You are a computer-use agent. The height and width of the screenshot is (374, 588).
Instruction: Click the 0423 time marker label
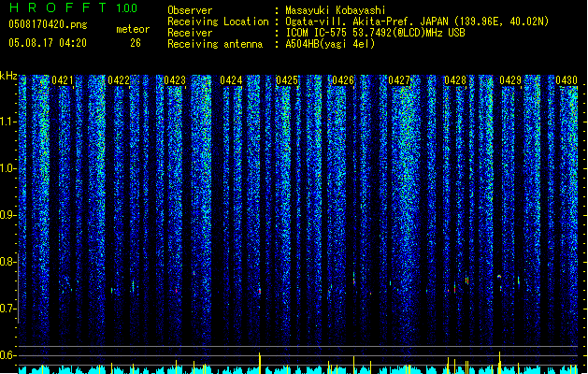(175, 80)
